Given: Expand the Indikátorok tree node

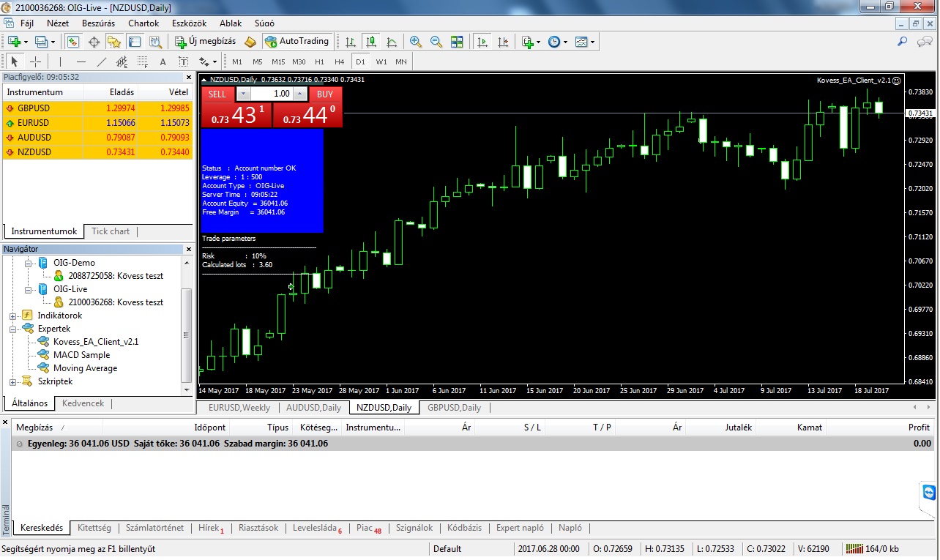Looking at the screenshot, I should click(x=13, y=316).
